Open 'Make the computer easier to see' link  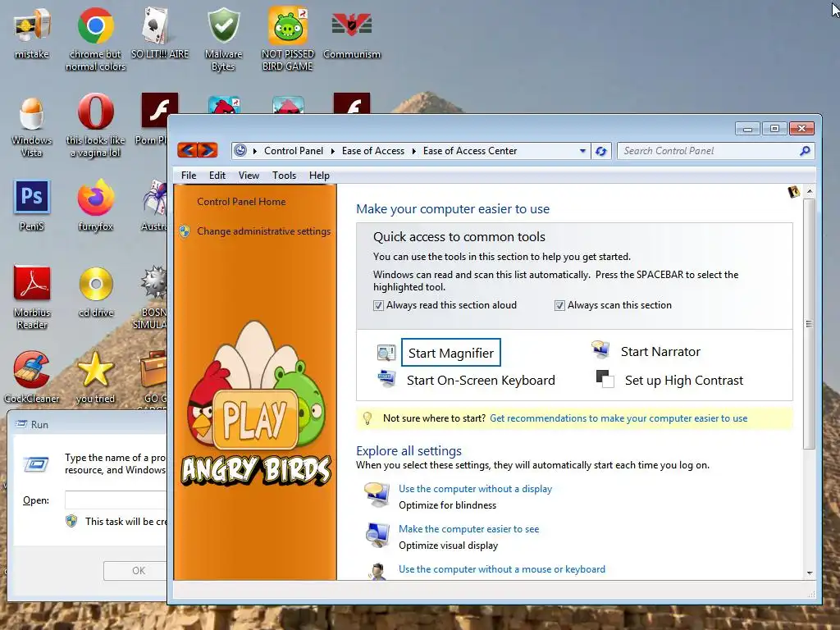468,529
